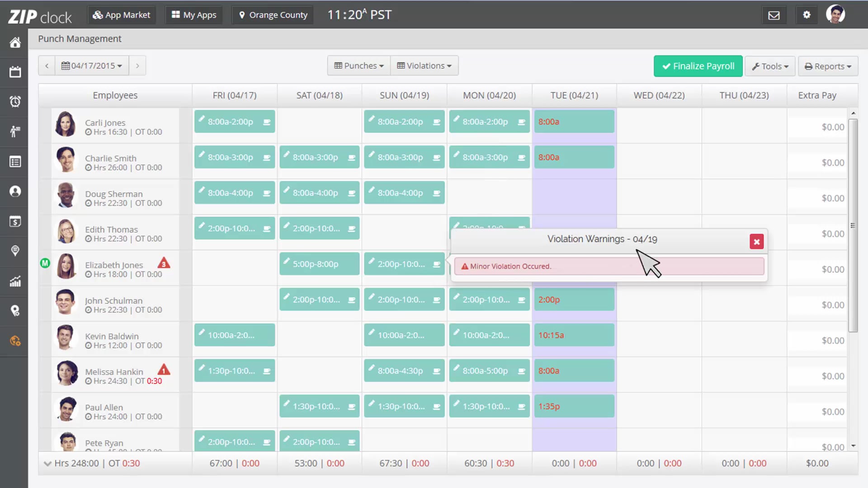868x488 pixels.
Task: Click break icon on Charlie Smith Saturday punch
Action: click(x=352, y=158)
